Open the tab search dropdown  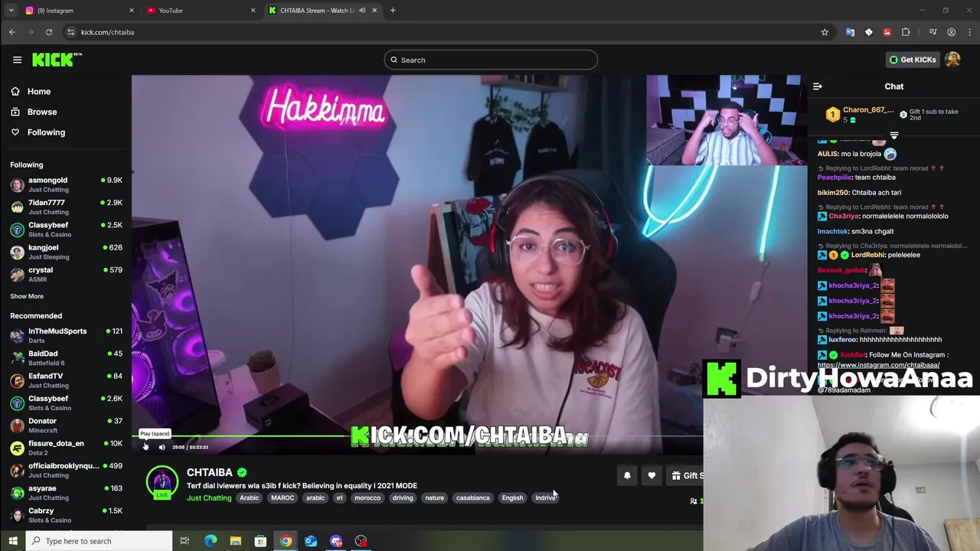11,11
